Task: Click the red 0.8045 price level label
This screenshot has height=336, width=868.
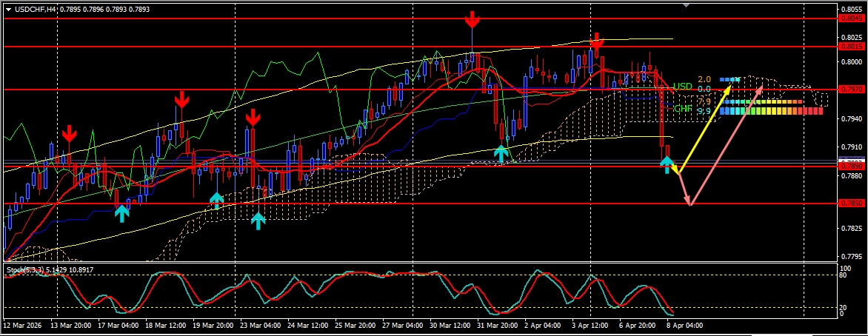Action: point(852,19)
